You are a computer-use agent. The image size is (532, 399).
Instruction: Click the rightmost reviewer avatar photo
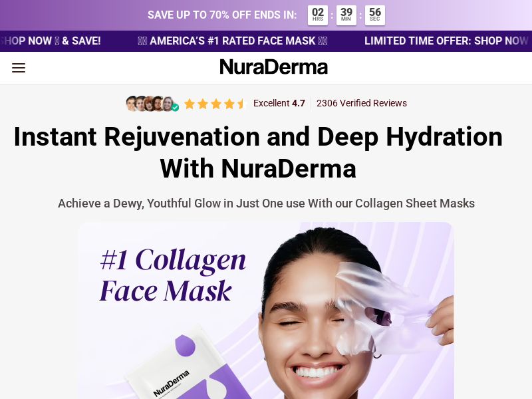pyautogui.click(x=168, y=103)
